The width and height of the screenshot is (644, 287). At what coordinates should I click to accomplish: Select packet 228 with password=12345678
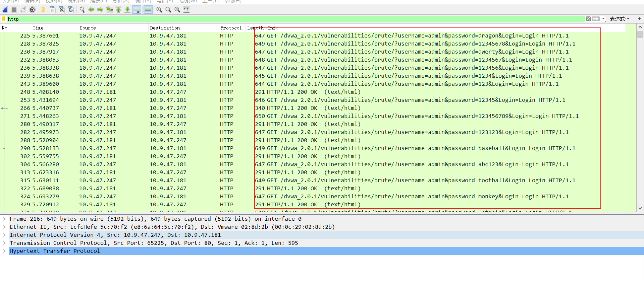(313, 44)
